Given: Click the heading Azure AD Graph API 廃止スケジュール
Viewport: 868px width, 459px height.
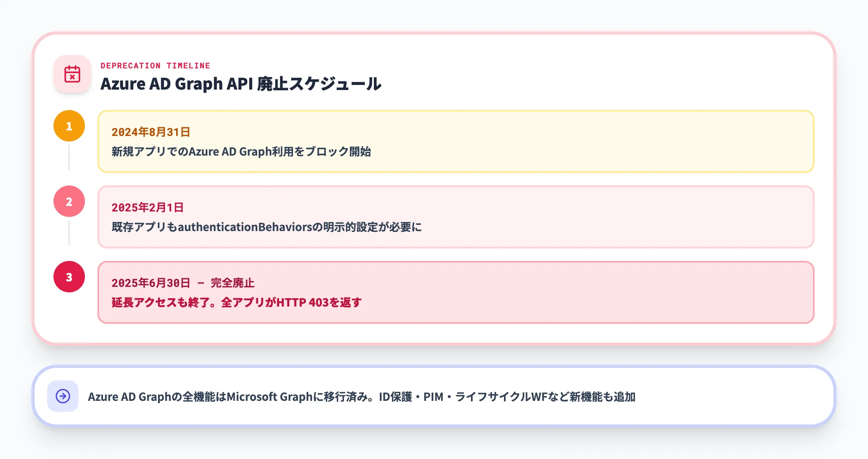Looking at the screenshot, I should (241, 84).
